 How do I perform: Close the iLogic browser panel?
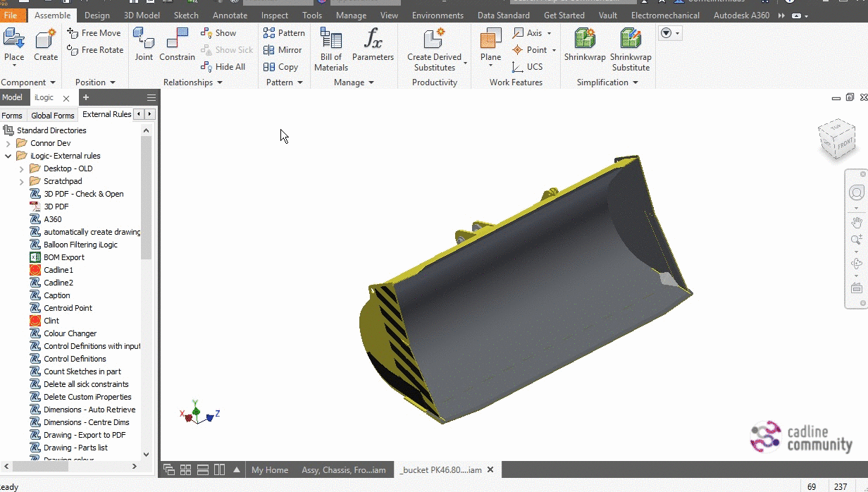tap(66, 99)
